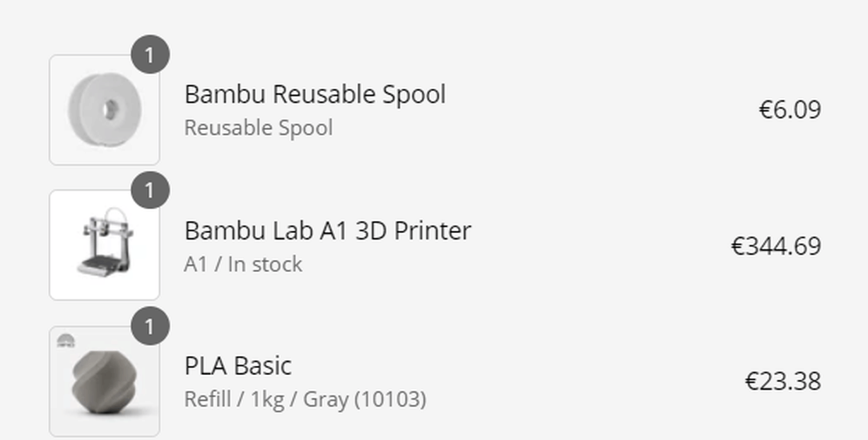Viewport: 868px width, 440px height.
Task: Open the Bambu Lab A1 3D Printer title
Action: tap(327, 230)
